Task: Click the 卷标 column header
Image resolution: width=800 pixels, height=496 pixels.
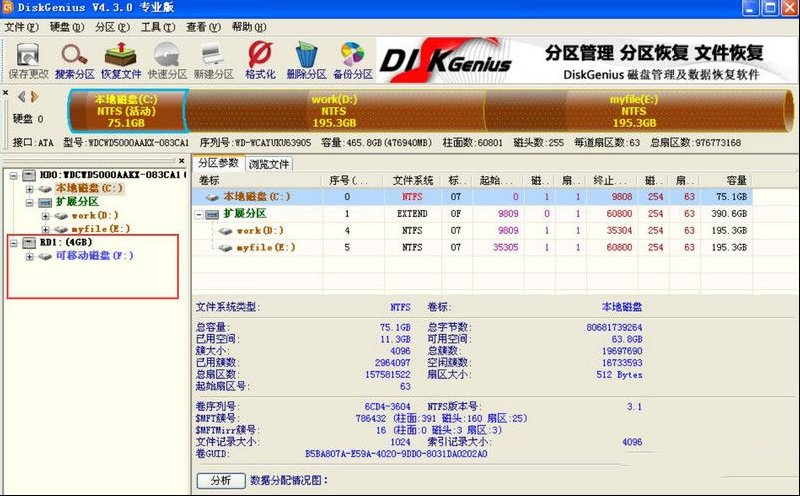Action: pos(258,180)
